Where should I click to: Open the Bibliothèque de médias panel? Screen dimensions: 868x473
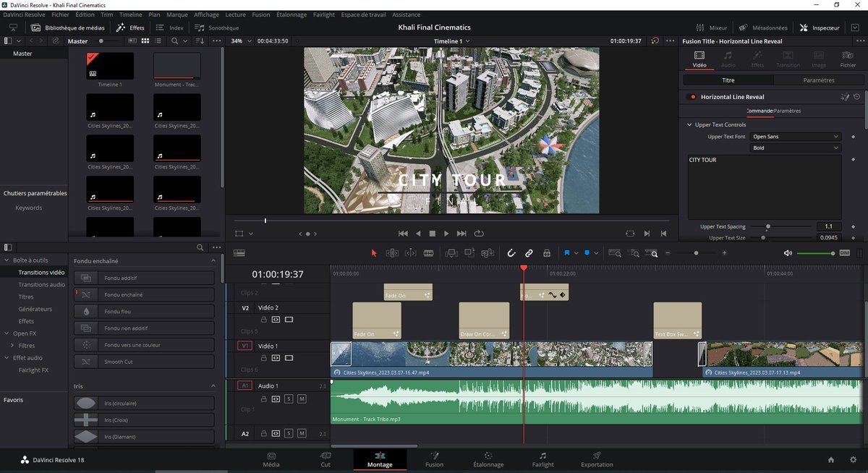[69, 27]
